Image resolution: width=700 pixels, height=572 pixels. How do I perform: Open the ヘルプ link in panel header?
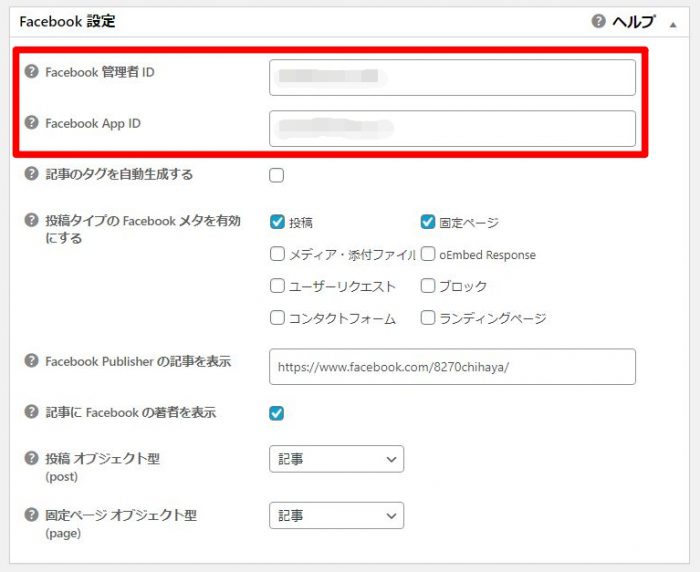[x=633, y=21]
